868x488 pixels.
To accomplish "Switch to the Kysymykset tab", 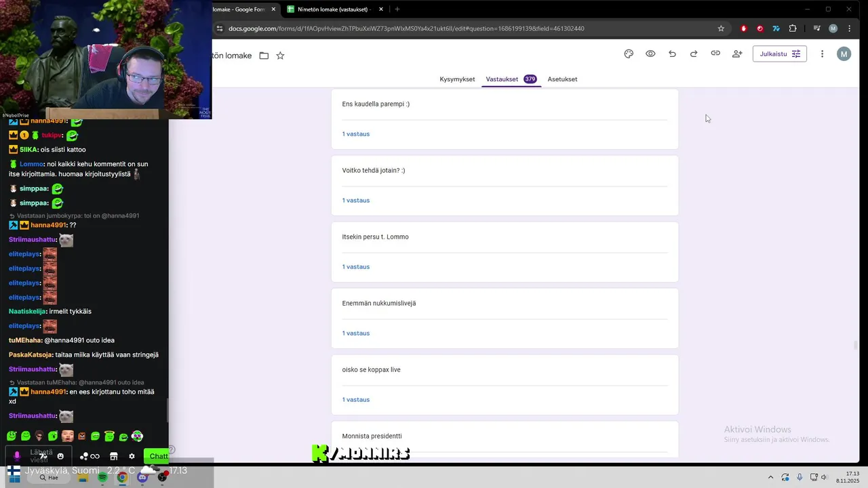I will [x=457, y=79].
